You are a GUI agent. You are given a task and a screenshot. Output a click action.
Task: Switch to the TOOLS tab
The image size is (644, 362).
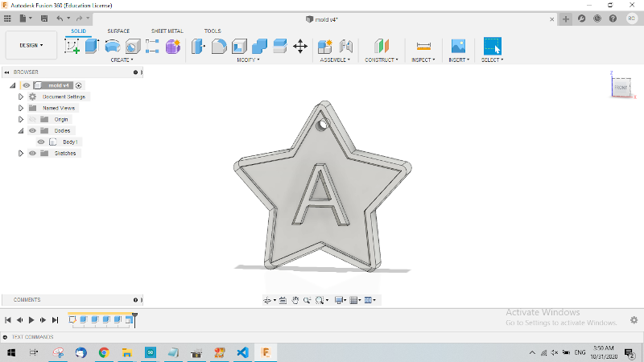(x=213, y=31)
